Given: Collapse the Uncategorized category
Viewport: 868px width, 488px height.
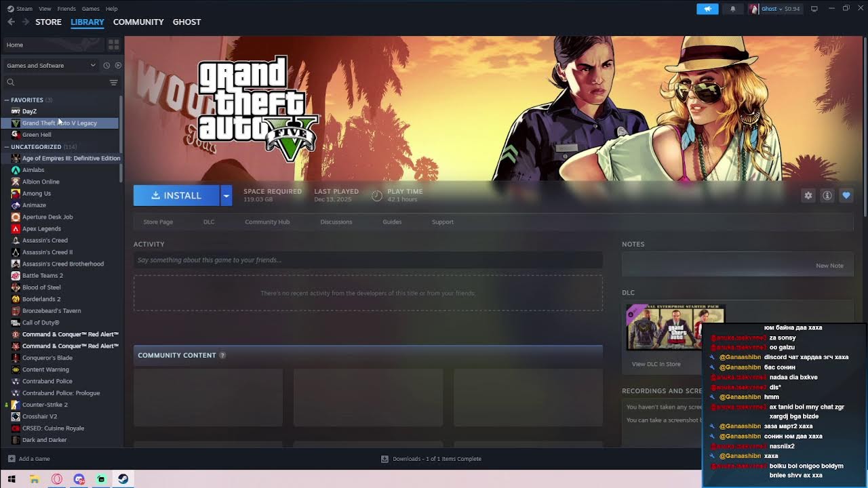Looking at the screenshot, I should (6, 147).
